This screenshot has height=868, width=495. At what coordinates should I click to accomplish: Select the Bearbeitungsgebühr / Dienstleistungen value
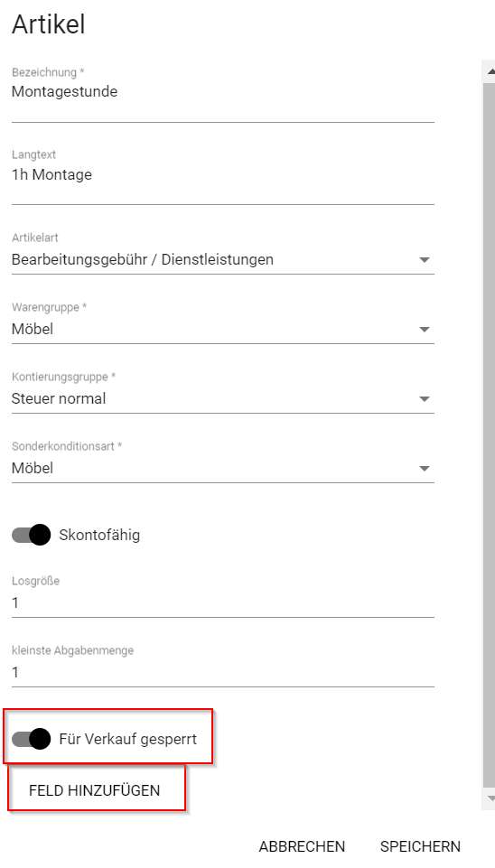click(143, 259)
